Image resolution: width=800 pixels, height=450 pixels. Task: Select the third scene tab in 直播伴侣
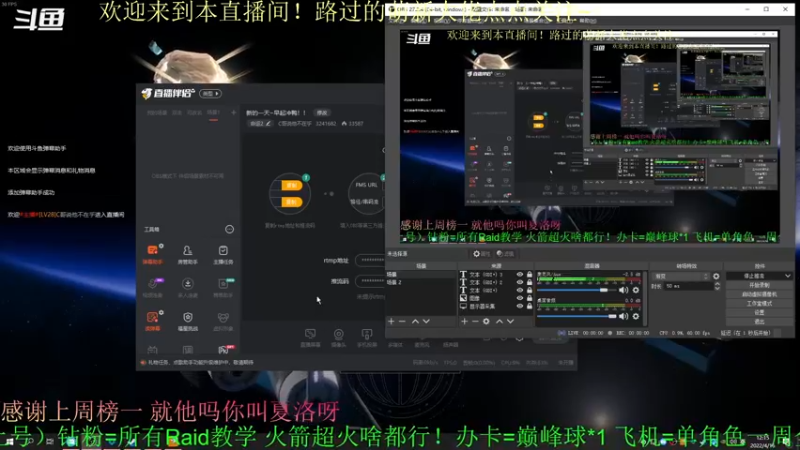[194, 112]
